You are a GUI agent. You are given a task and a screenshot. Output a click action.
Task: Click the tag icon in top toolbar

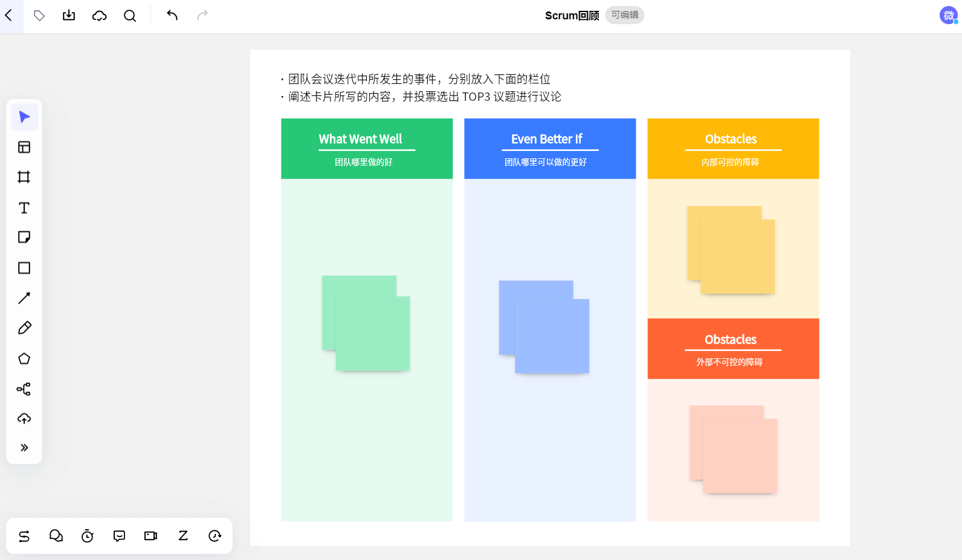point(39,15)
